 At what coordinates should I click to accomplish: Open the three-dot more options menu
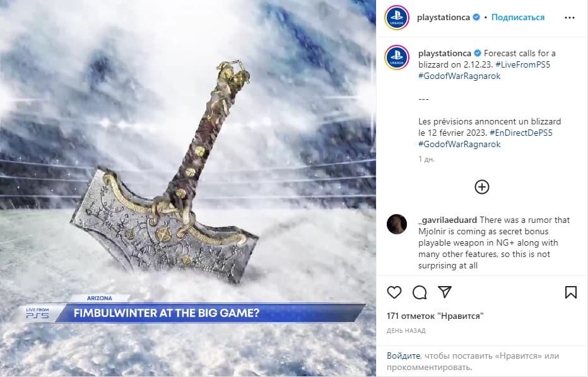[x=569, y=18]
